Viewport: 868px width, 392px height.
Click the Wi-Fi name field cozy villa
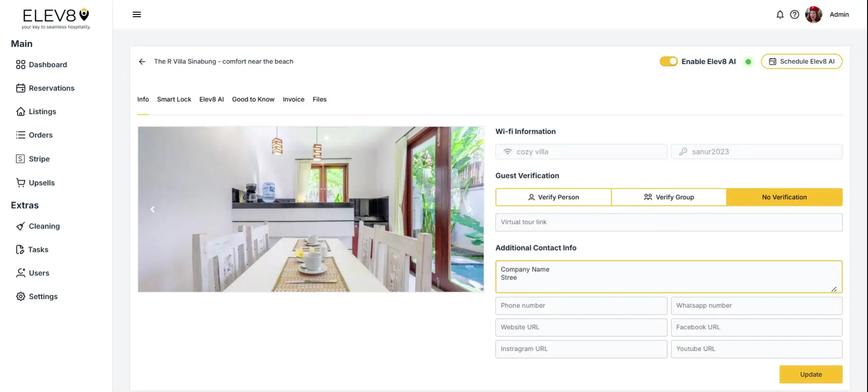(x=581, y=152)
